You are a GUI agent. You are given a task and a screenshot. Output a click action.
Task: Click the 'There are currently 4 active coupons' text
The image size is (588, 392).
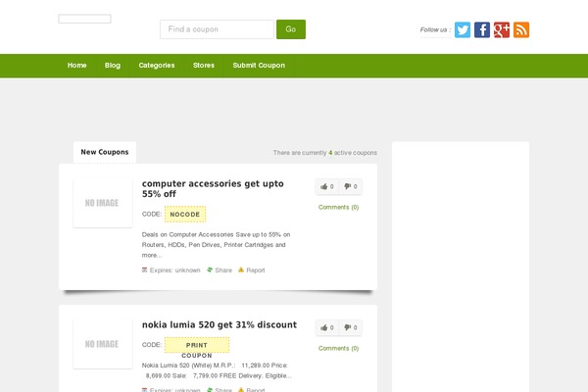tap(325, 153)
